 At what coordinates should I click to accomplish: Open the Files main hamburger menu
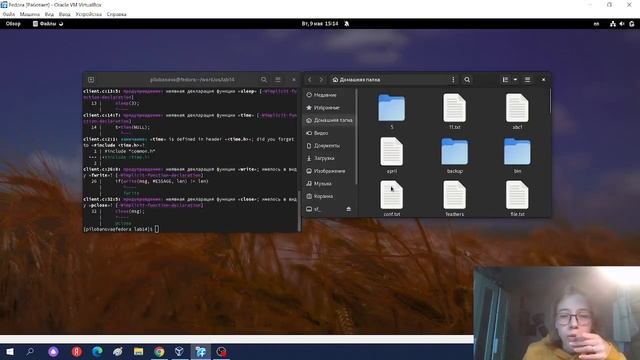[x=527, y=80]
